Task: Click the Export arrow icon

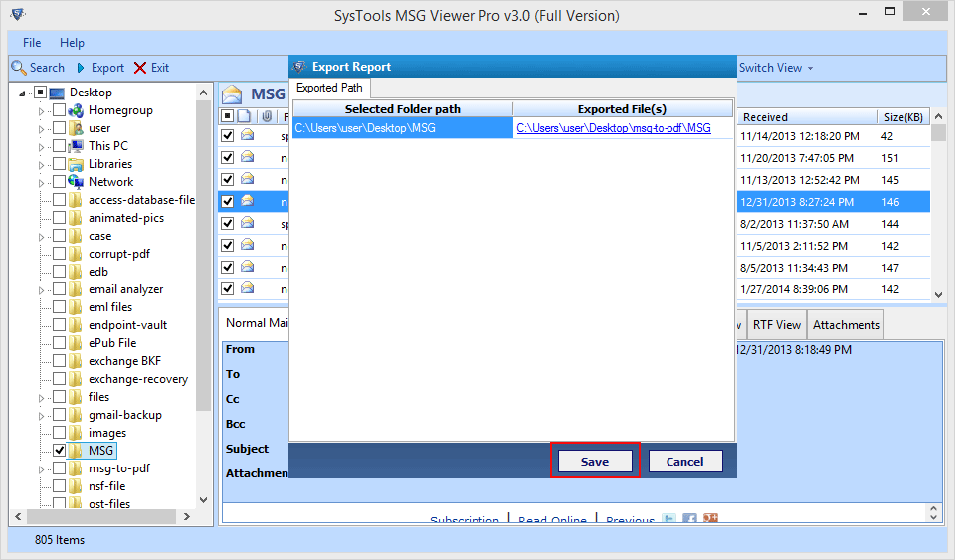Action: [81, 68]
